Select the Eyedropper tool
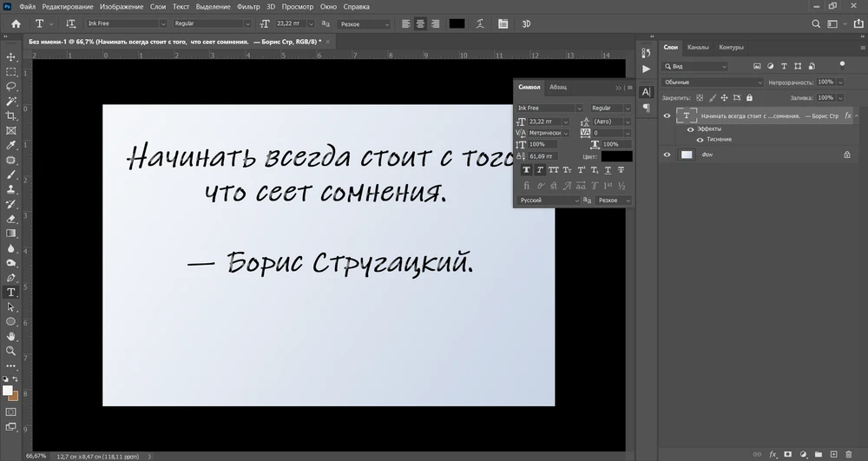 click(x=11, y=145)
